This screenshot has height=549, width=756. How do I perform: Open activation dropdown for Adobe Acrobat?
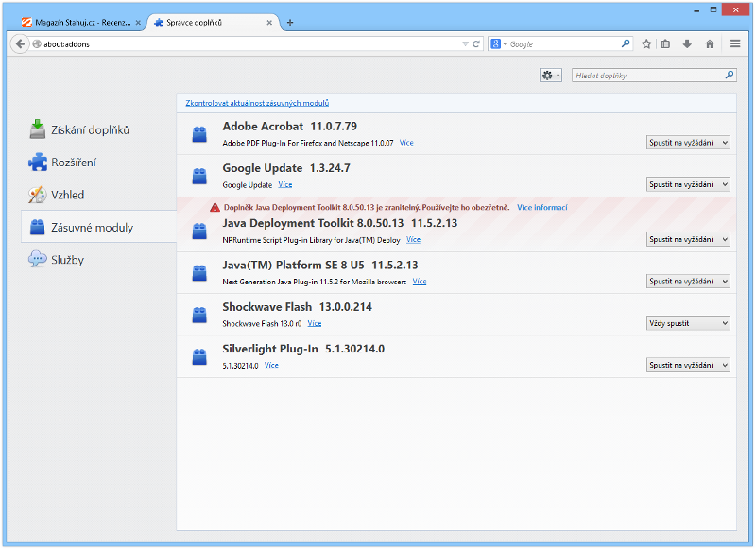pos(688,143)
